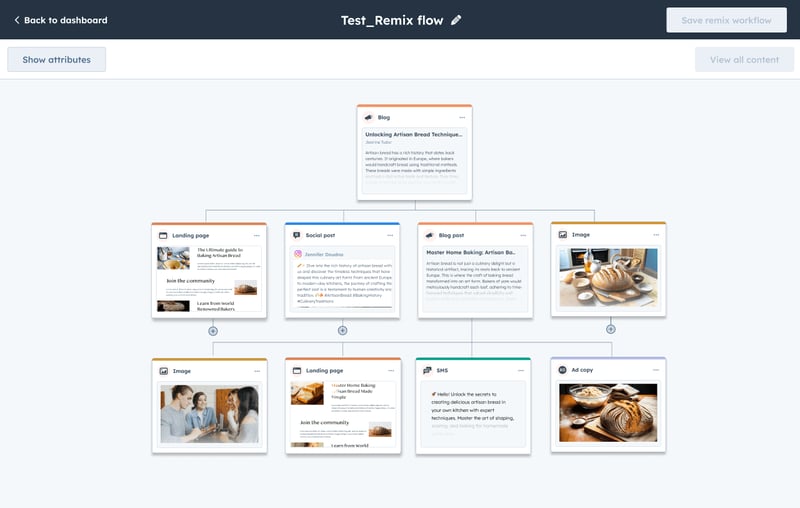
Task: Click the Image icon on bottom row card
Action: (164, 371)
